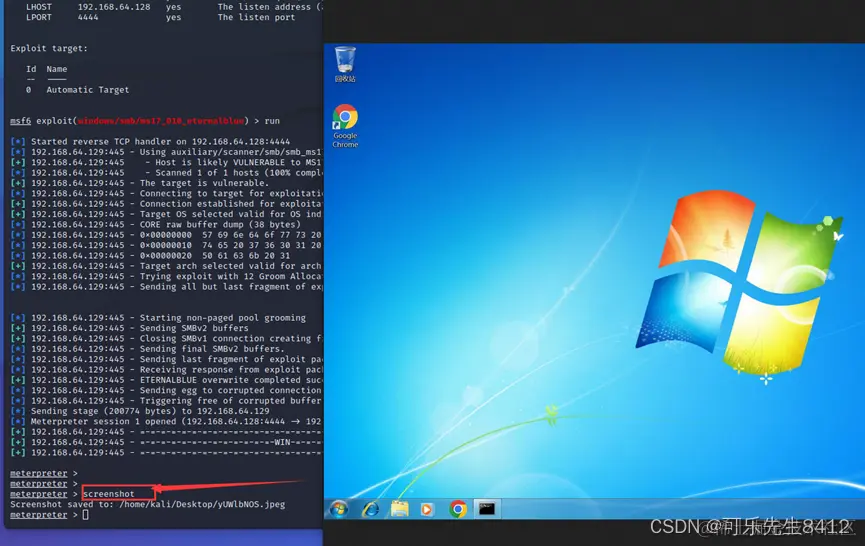Screen dimensions: 865x546
Task: Open the Windows Start menu orb
Action: tap(339, 508)
